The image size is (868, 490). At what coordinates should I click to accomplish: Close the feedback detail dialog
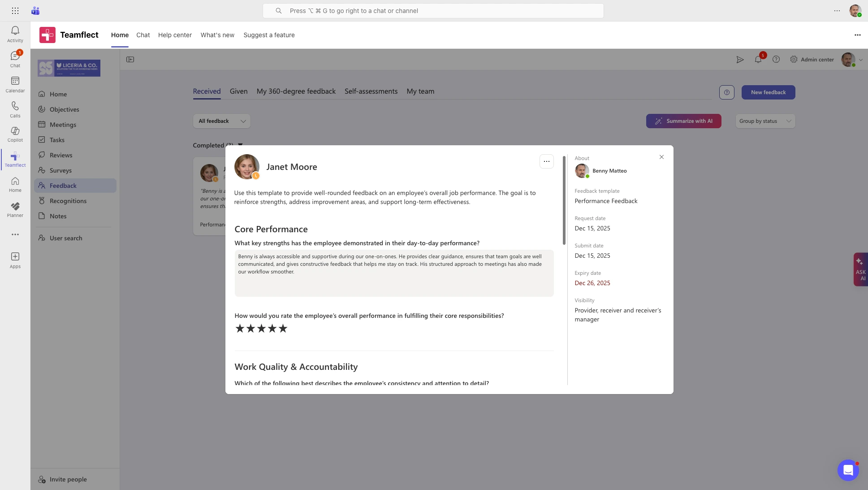point(661,157)
